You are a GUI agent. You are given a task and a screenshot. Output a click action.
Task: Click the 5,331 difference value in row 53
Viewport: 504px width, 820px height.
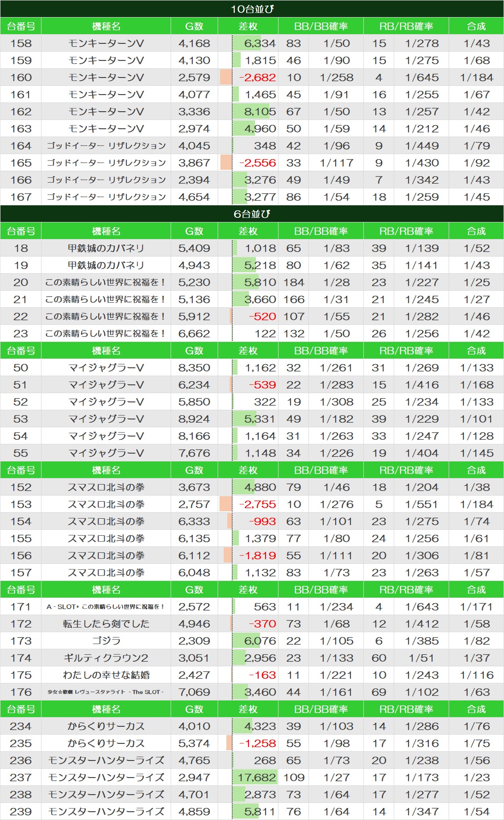click(260, 419)
